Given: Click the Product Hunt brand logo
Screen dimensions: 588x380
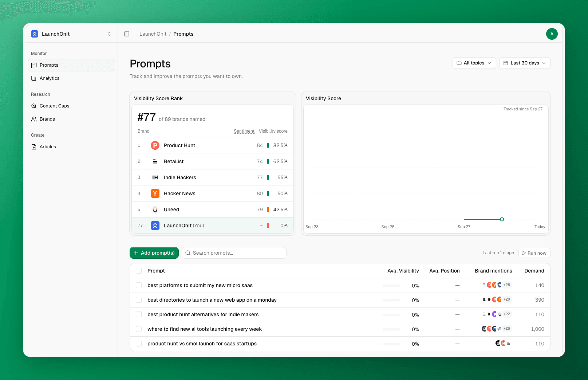Looking at the screenshot, I should [155, 145].
